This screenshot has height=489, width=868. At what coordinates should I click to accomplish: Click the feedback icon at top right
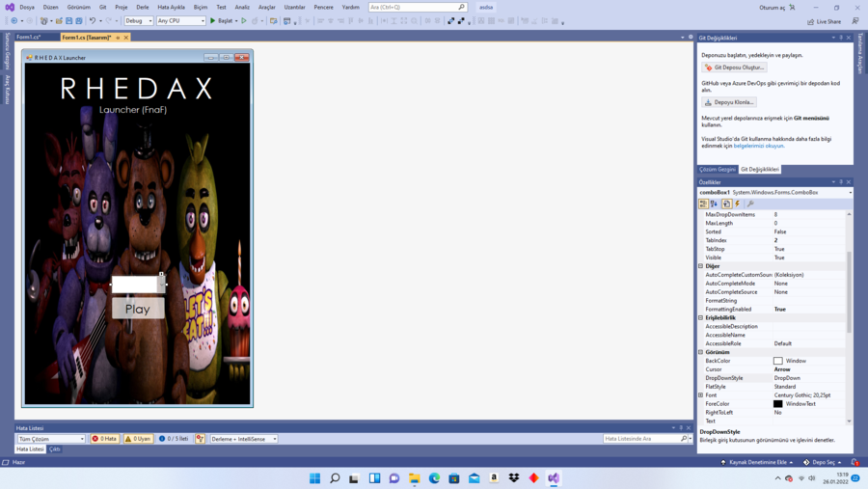(x=855, y=21)
